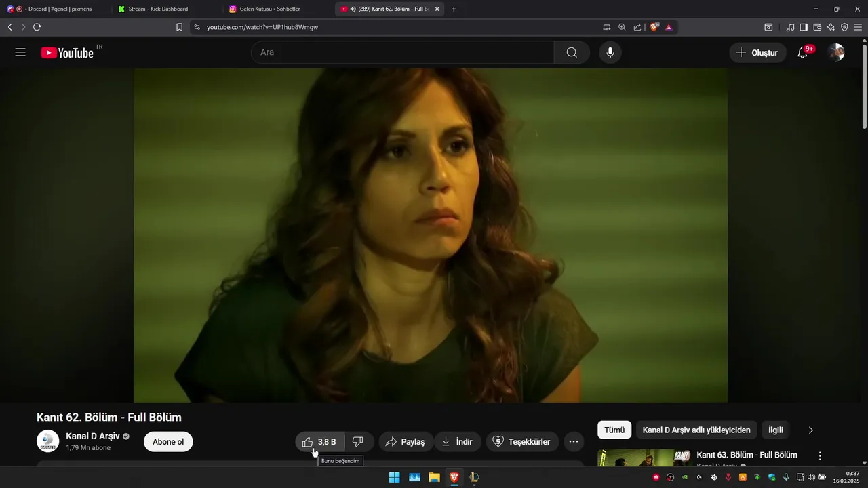Go back with browser back arrow

click(9, 27)
